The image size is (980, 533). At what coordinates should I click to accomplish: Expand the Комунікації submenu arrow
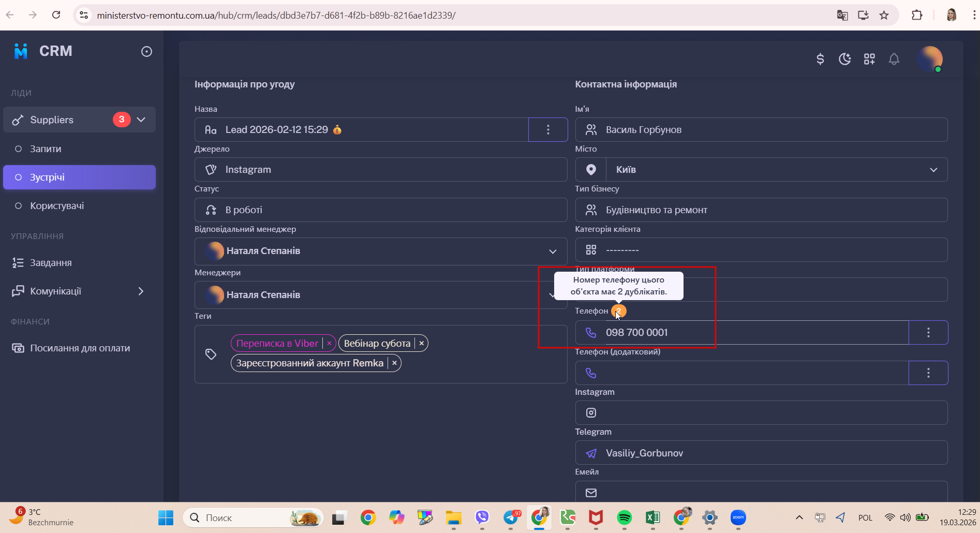click(x=141, y=291)
